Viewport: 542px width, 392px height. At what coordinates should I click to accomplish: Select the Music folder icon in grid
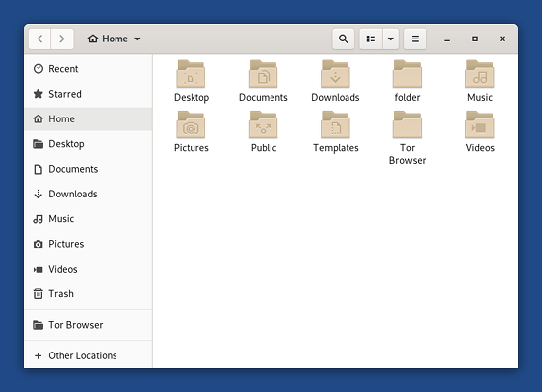pyautogui.click(x=480, y=74)
